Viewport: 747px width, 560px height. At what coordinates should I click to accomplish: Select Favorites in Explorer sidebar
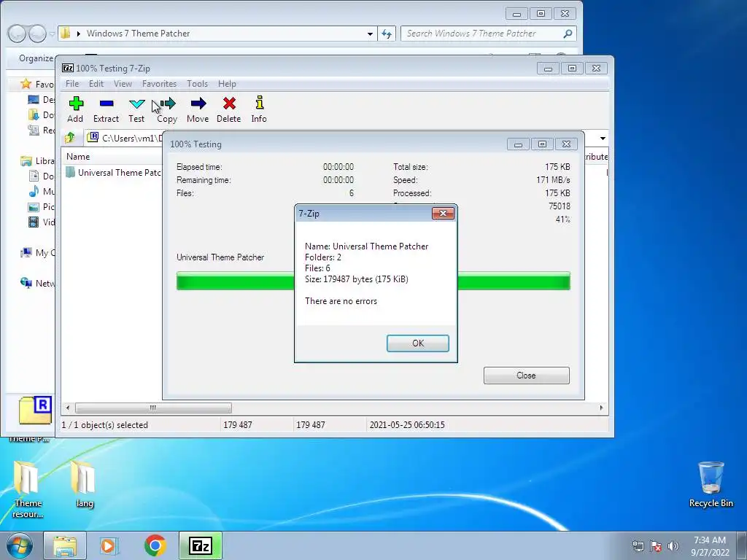[38, 85]
